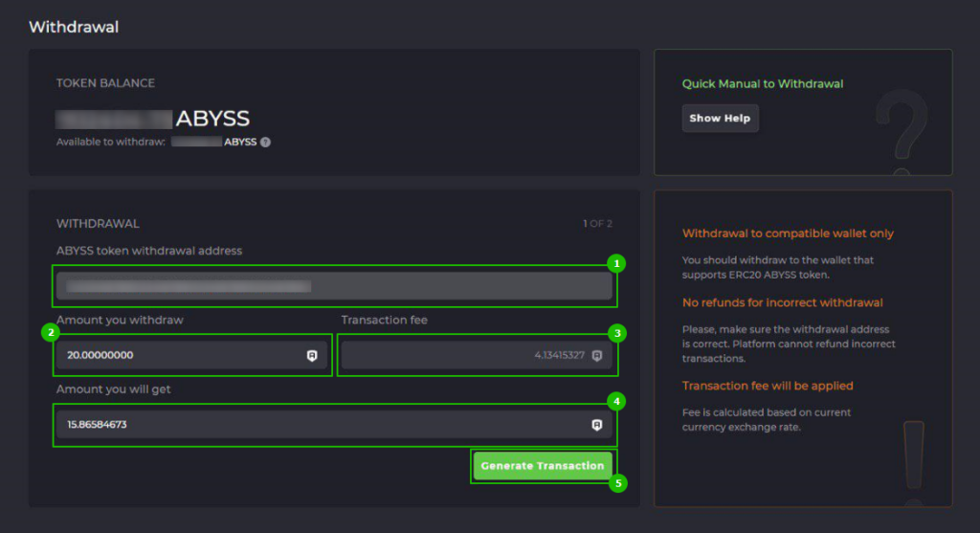Image resolution: width=980 pixels, height=533 pixels.
Task: Click the Transaction fee field showing 4.13415327
Action: point(477,355)
